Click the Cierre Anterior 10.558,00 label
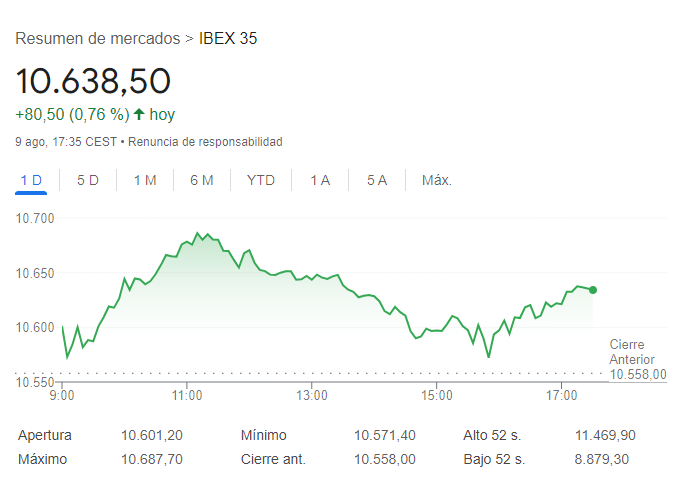 [637, 359]
